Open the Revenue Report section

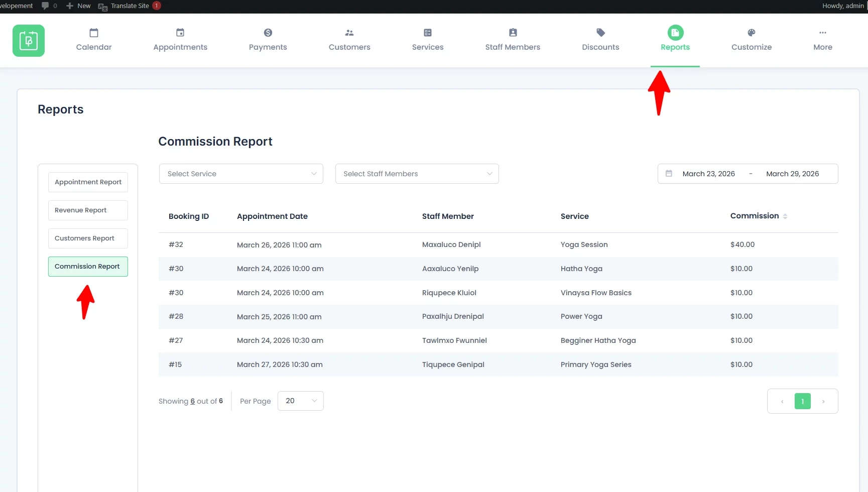click(x=88, y=210)
